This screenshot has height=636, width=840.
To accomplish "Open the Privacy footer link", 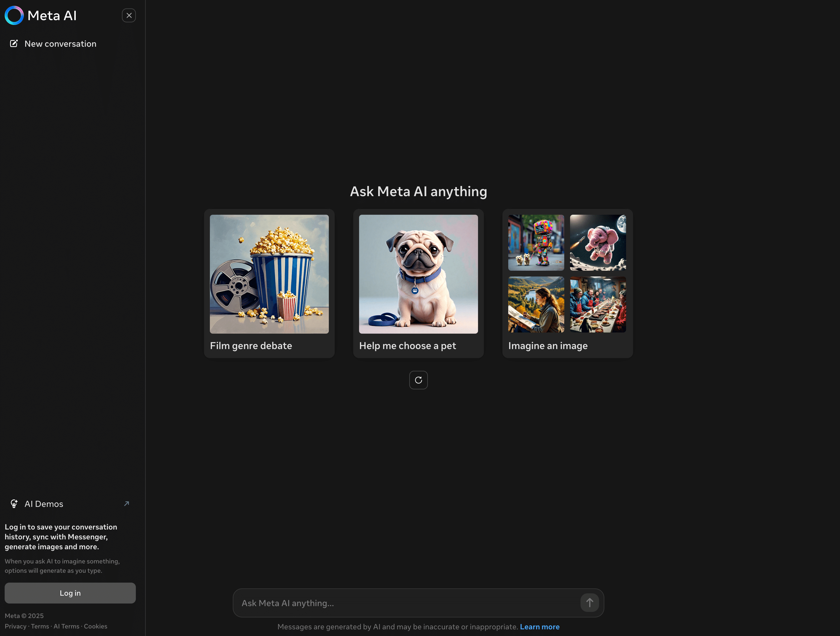I will (x=15, y=626).
